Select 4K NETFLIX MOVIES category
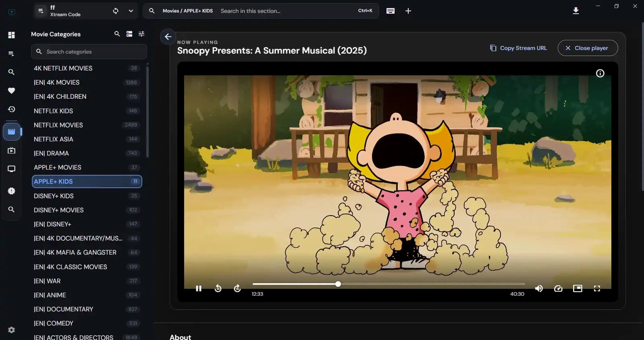 87,68
